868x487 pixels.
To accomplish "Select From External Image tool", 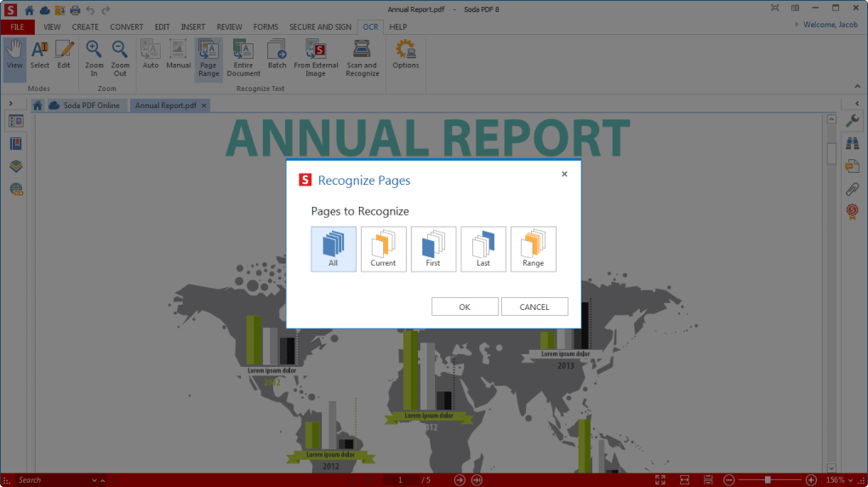I will point(316,59).
